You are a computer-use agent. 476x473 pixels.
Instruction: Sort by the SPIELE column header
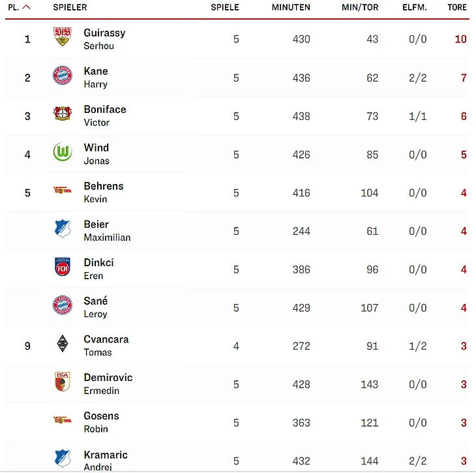tap(225, 7)
